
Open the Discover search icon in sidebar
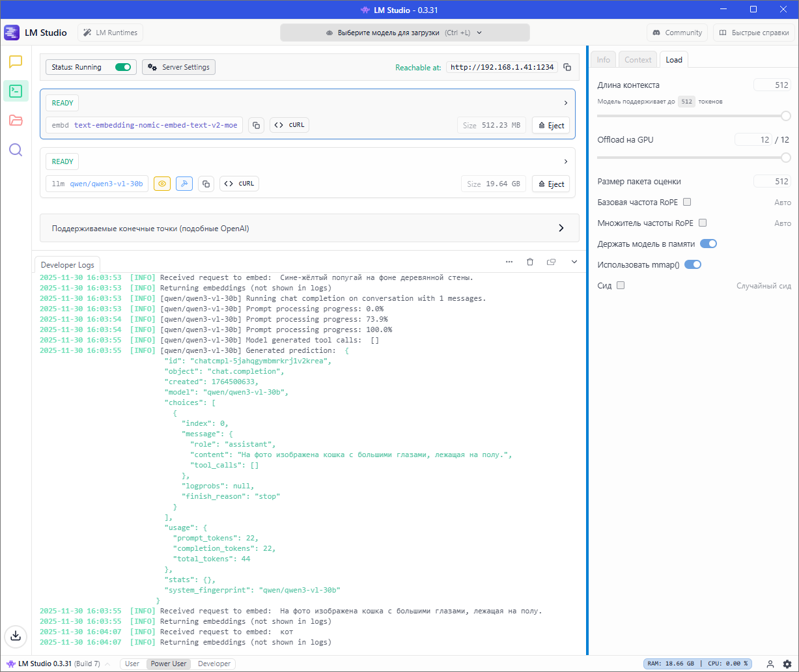pos(16,150)
